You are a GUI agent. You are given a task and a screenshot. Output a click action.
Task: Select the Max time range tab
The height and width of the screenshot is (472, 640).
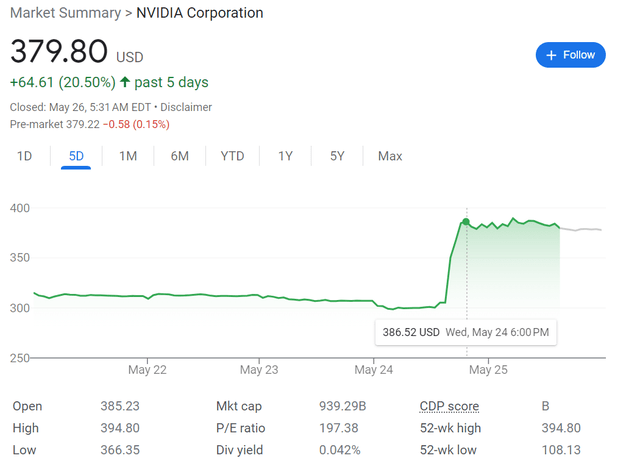point(390,156)
